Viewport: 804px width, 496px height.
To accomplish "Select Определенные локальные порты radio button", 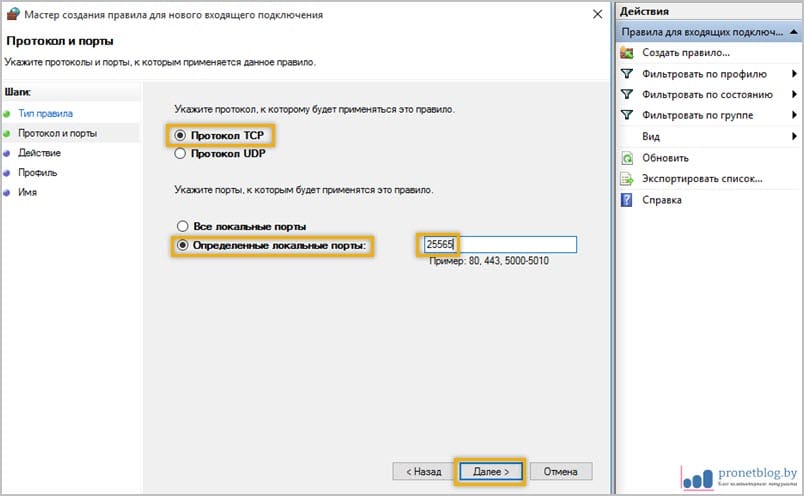I will (x=181, y=246).
